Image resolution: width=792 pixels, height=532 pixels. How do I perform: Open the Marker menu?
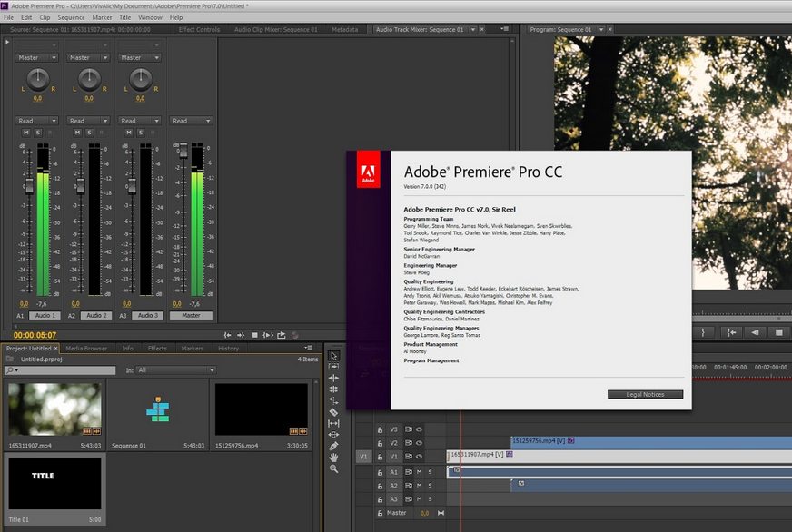click(102, 17)
